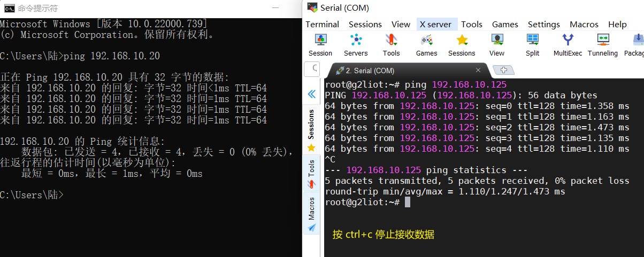Click the Split toolbar icon
The height and width of the screenshot is (257, 644).
pyautogui.click(x=532, y=45)
